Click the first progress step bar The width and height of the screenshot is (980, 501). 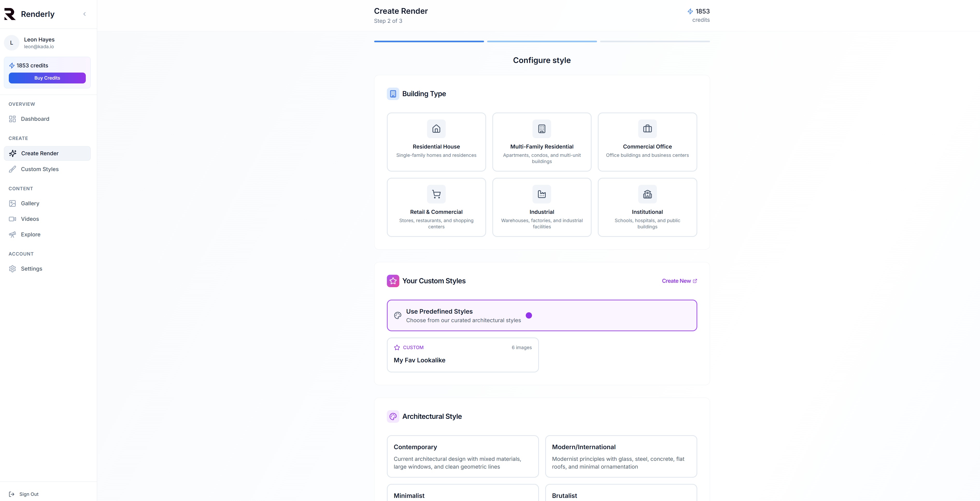pos(429,41)
